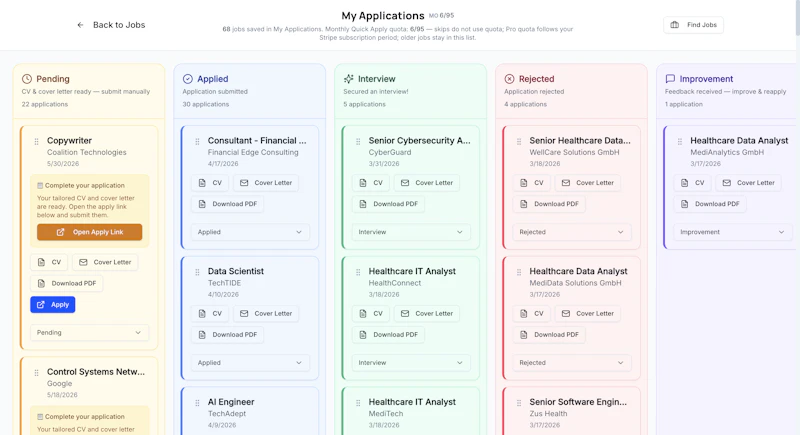
Task: Download PDF on Senior Cybersecurity card
Action: pyautogui.click(x=388, y=204)
